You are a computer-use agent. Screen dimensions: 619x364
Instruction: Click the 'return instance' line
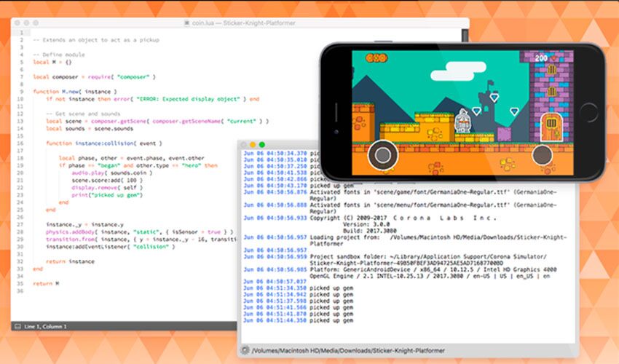[70, 261]
